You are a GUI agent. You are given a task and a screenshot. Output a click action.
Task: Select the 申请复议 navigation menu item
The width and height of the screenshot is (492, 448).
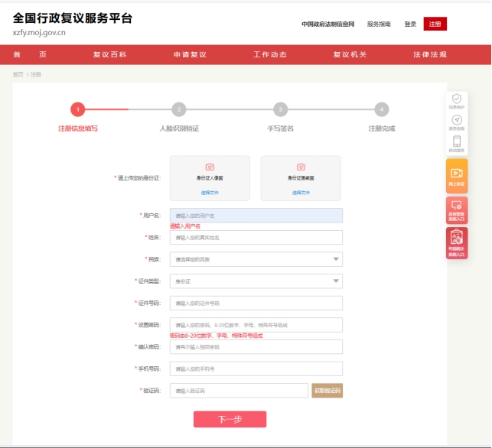[x=190, y=55]
